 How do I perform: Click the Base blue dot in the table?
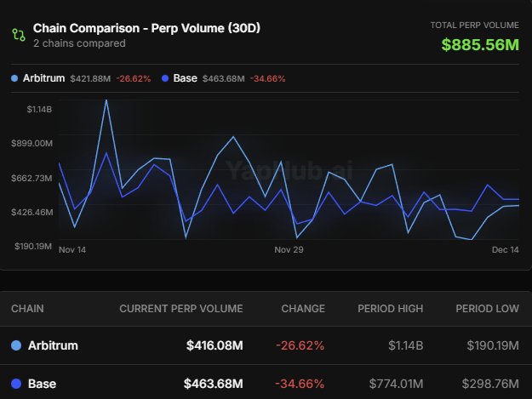click(16, 384)
